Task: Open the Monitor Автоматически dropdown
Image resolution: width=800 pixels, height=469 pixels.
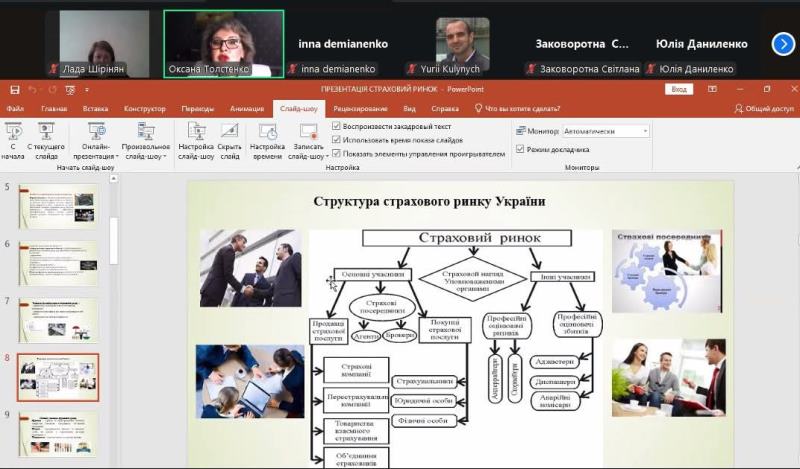Action: click(606, 131)
